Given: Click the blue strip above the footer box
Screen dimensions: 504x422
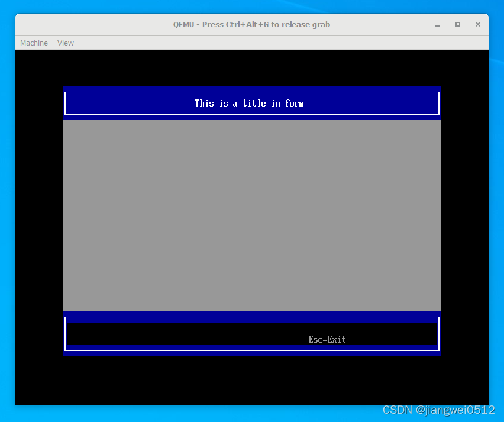Looking at the screenshot, I should (x=251, y=314).
